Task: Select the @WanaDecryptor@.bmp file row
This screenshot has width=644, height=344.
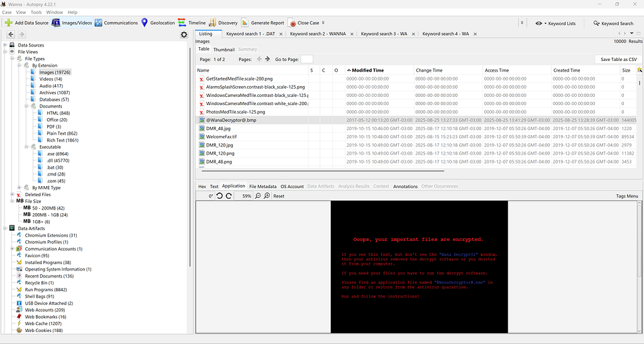Action: (418, 120)
